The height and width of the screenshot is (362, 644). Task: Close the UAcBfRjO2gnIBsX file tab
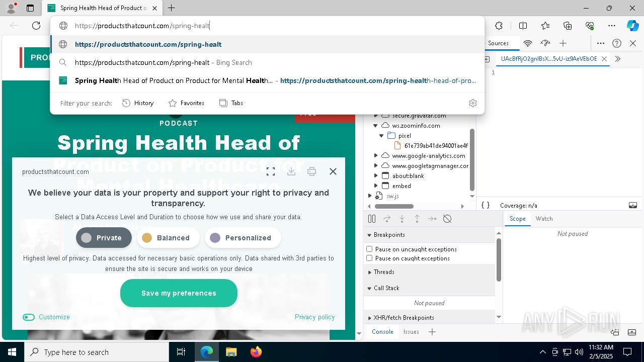[604, 59]
